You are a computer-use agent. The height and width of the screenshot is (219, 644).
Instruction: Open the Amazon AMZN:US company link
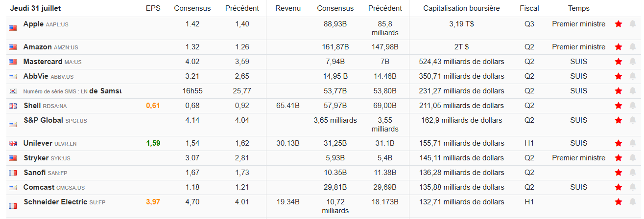click(x=37, y=47)
